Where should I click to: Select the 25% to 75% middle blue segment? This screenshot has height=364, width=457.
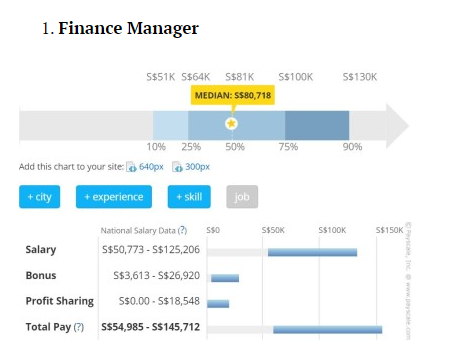point(237,125)
